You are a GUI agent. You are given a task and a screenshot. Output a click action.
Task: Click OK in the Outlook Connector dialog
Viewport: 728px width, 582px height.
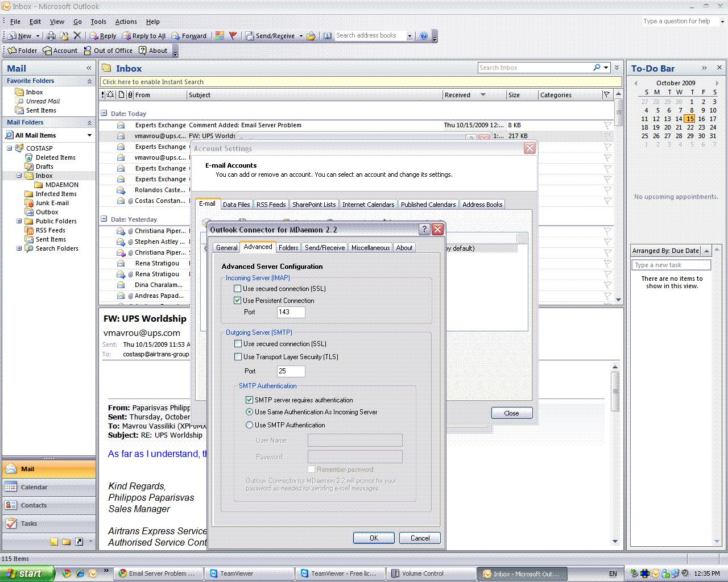coord(374,538)
